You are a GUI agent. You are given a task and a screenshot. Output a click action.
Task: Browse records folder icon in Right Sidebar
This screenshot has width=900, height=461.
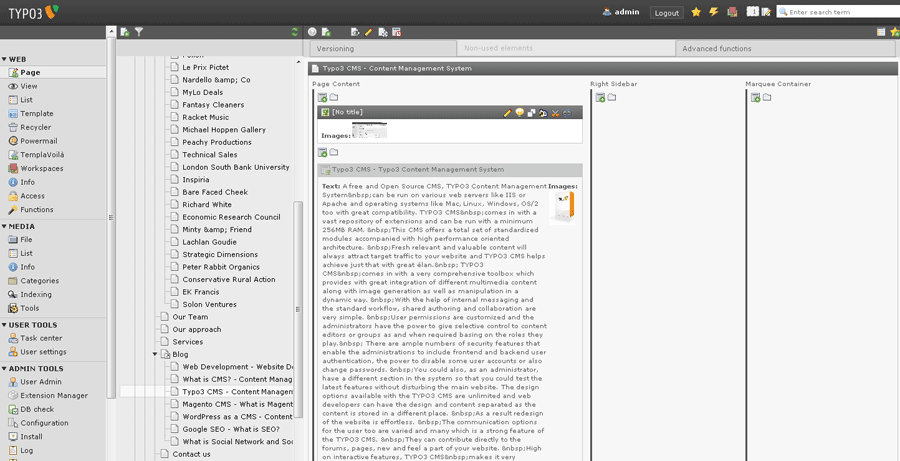[612, 98]
